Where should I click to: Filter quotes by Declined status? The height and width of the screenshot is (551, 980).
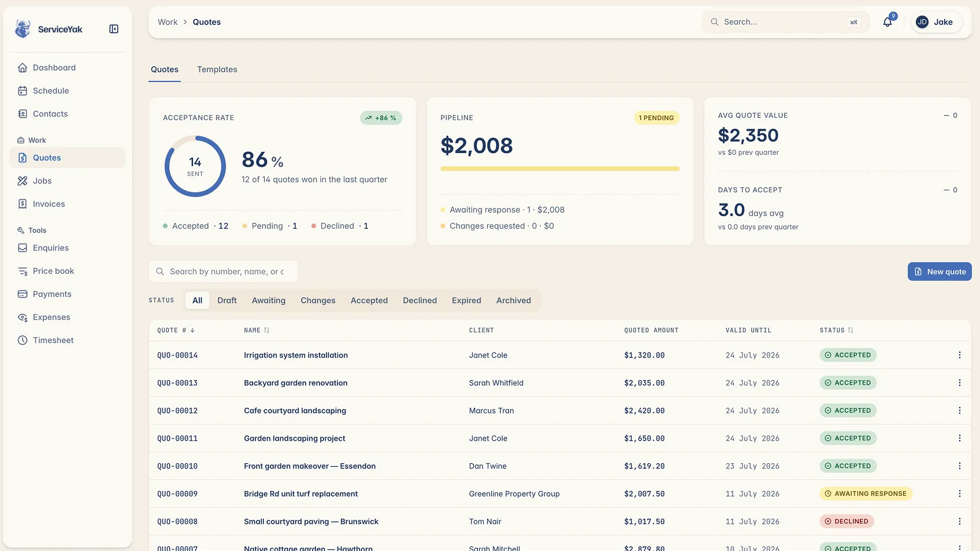[420, 300]
